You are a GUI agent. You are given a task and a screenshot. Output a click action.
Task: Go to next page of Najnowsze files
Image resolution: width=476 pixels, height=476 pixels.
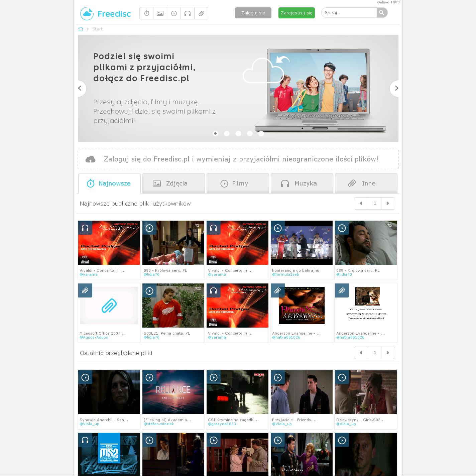coord(388,203)
